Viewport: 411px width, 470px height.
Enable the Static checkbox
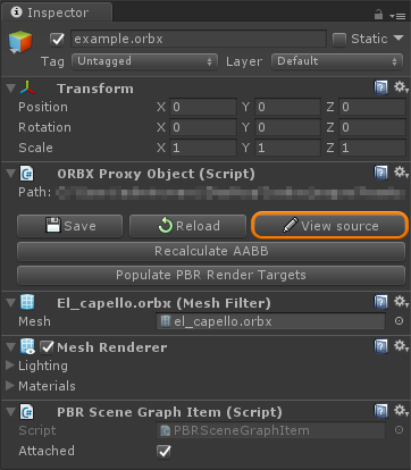coord(339,39)
